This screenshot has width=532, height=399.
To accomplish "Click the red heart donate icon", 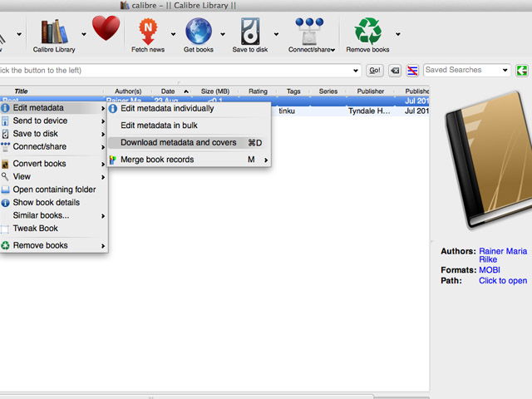I will click(106, 28).
